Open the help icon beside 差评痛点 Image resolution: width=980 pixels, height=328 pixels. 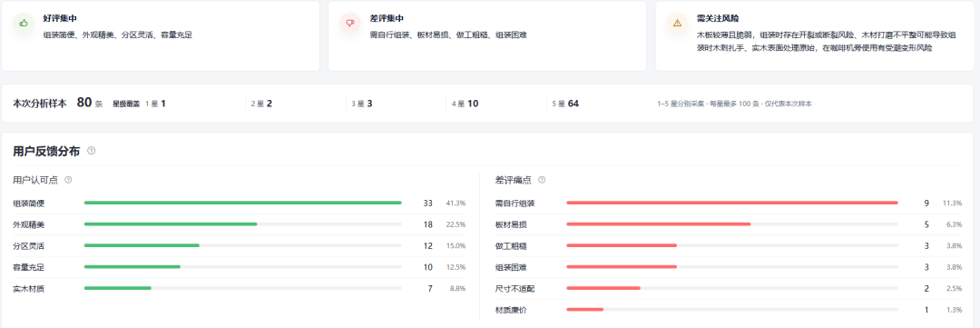click(542, 180)
